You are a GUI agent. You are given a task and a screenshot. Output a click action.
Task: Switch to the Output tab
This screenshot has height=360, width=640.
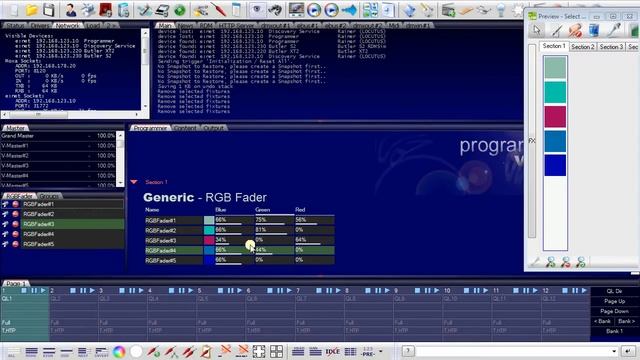pos(213,128)
